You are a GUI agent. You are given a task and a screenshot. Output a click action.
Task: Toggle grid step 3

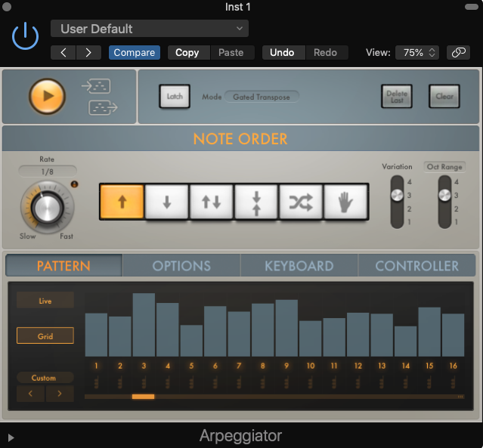tap(144, 366)
